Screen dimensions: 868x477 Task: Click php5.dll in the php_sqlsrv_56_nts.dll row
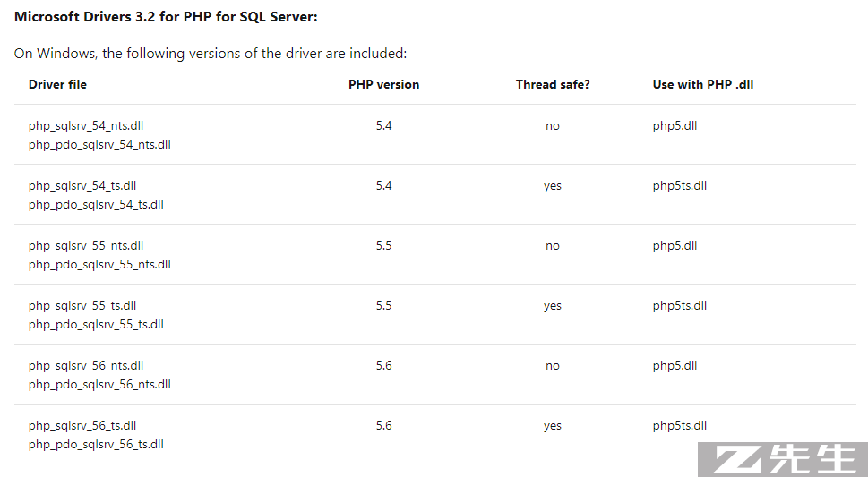(x=675, y=366)
